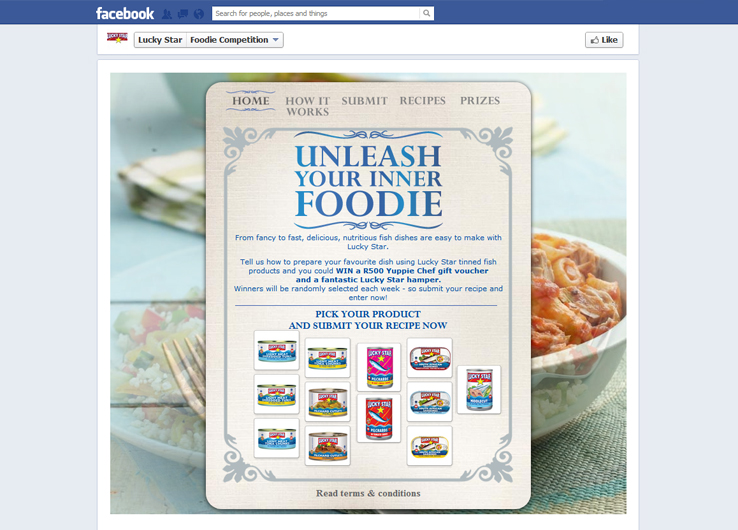Click the Like button
This screenshot has width=738, height=530.
604,40
